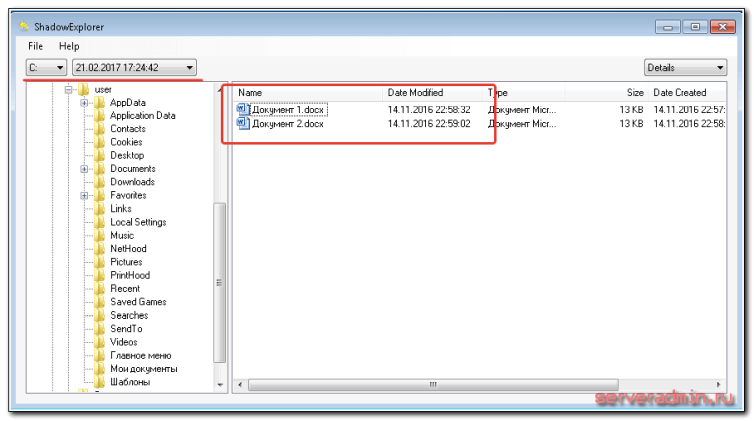Click the Cookies folder icon

100,142
